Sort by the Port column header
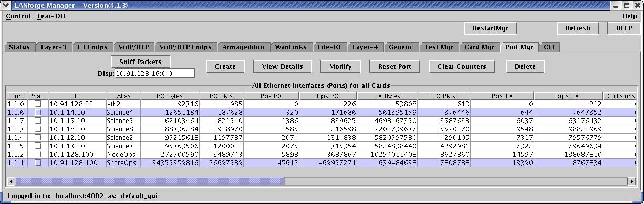Viewport: 644px width, 204px height. pos(17,96)
